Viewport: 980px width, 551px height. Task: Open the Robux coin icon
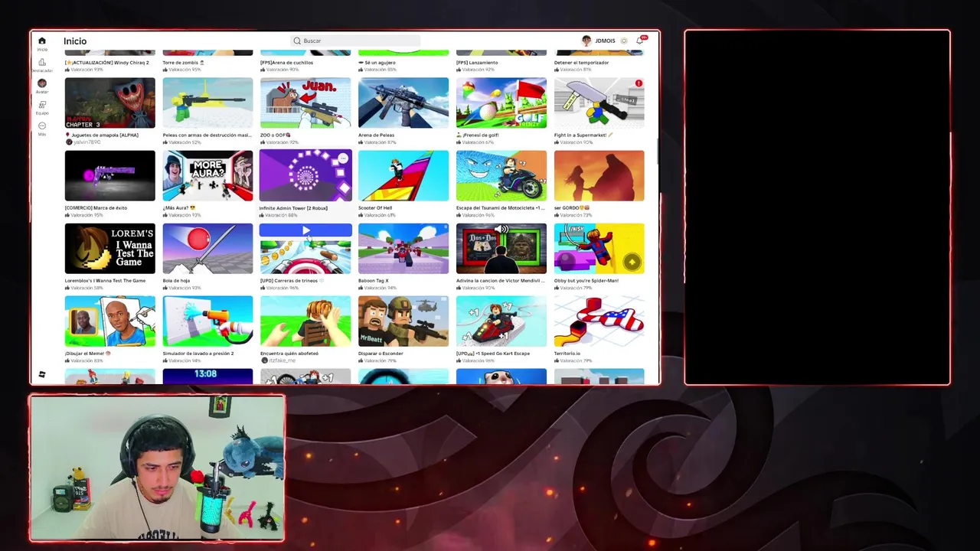coord(624,41)
